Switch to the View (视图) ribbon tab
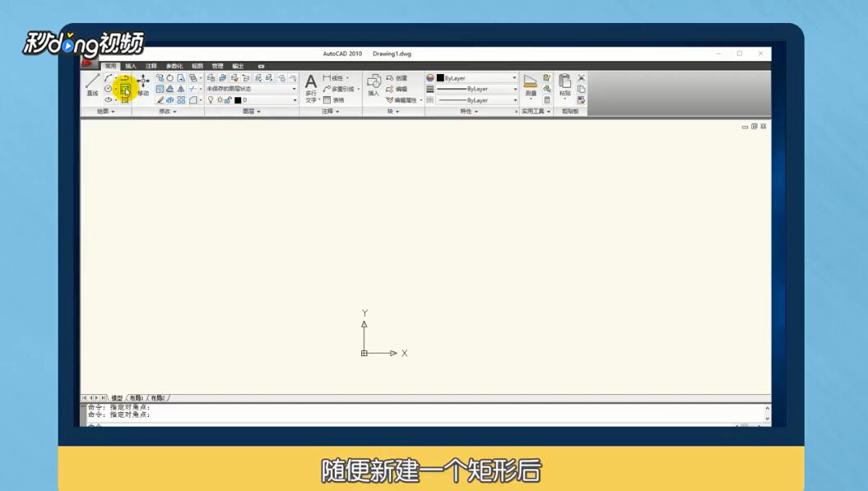Image resolution: width=868 pixels, height=491 pixels. tap(197, 66)
